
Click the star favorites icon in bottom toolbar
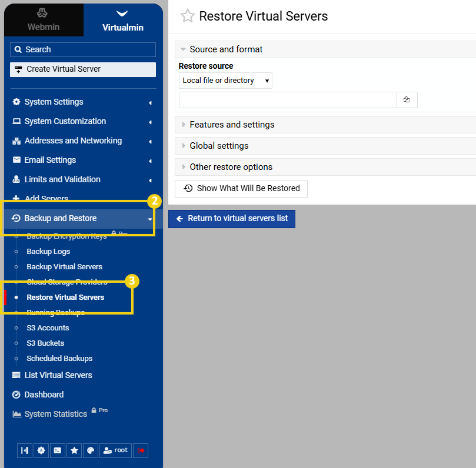point(74,450)
